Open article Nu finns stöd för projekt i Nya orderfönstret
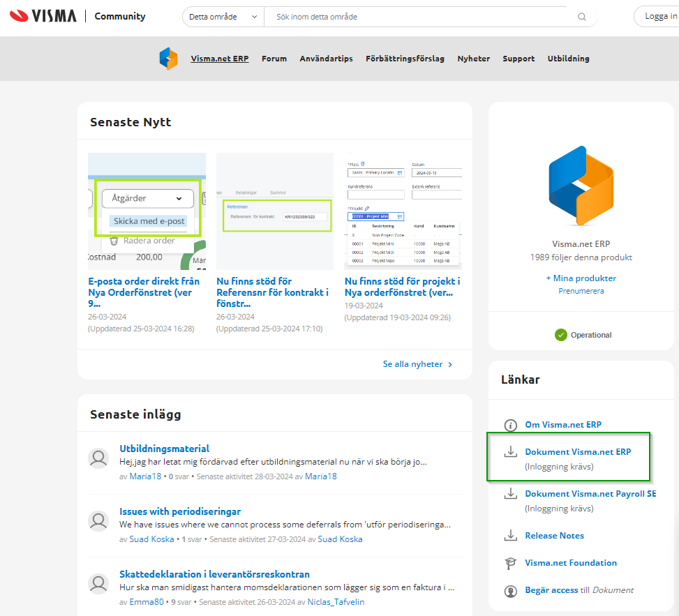Screen dimensions: 679x616 pyautogui.click(x=402, y=287)
